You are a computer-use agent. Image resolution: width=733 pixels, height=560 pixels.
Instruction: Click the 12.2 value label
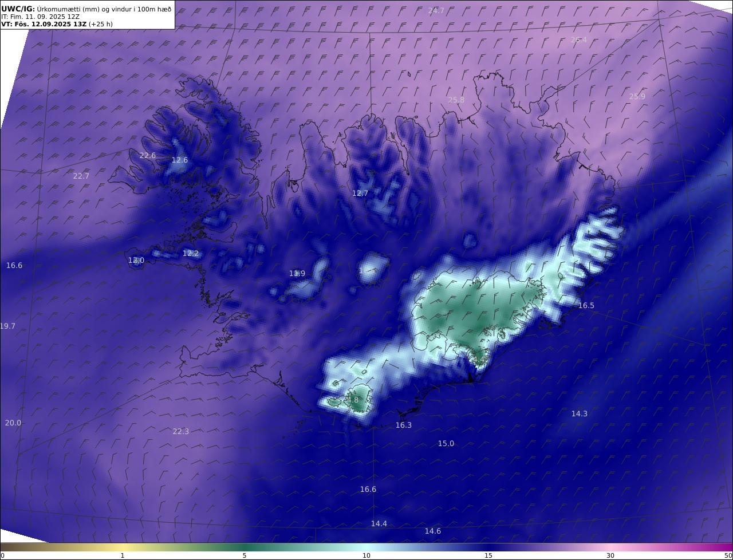(x=190, y=253)
